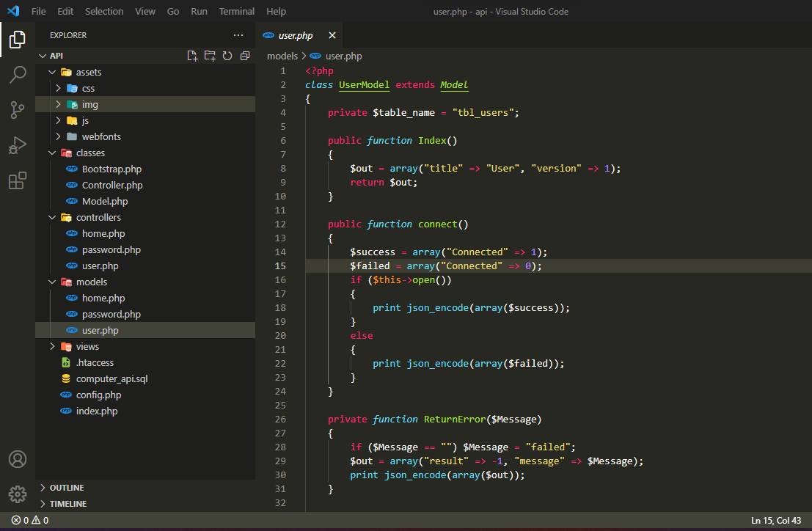
Task: Open the Search view in activity bar
Action: tap(18, 74)
